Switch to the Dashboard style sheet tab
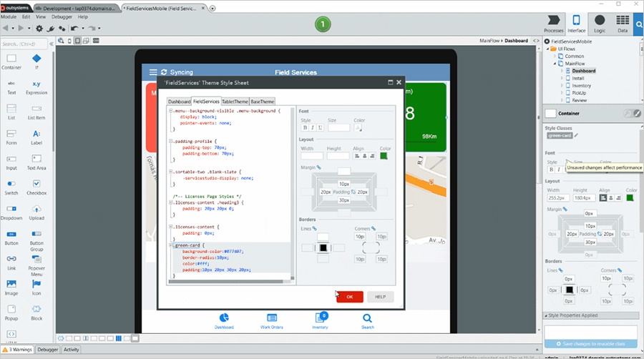The image size is (644, 359). tap(179, 102)
